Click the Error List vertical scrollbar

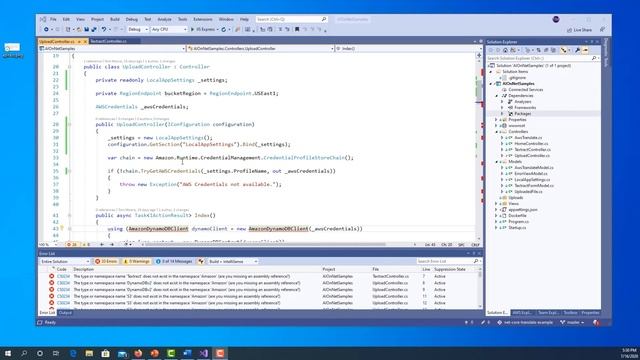click(x=480, y=289)
